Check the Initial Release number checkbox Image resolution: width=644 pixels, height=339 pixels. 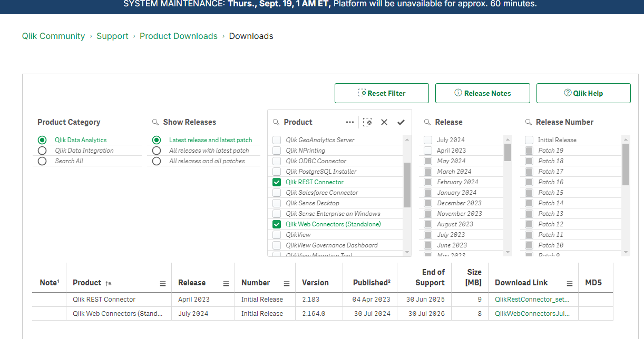pos(529,140)
